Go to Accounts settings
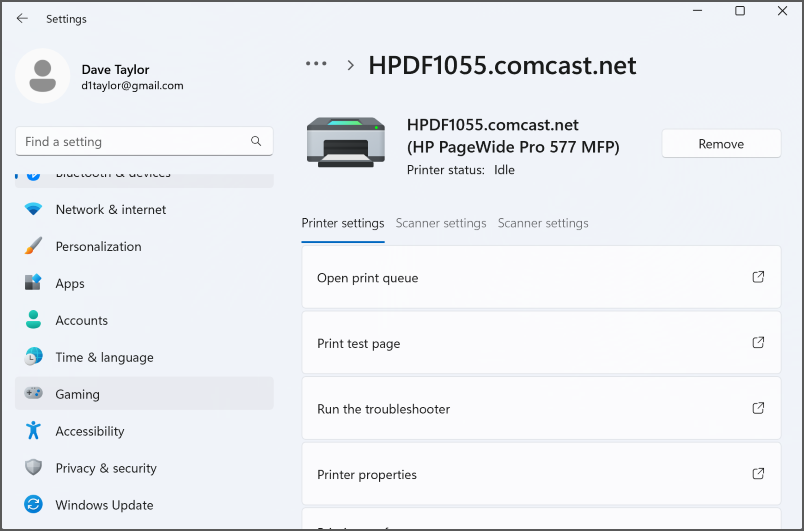This screenshot has width=804, height=531. (x=144, y=320)
